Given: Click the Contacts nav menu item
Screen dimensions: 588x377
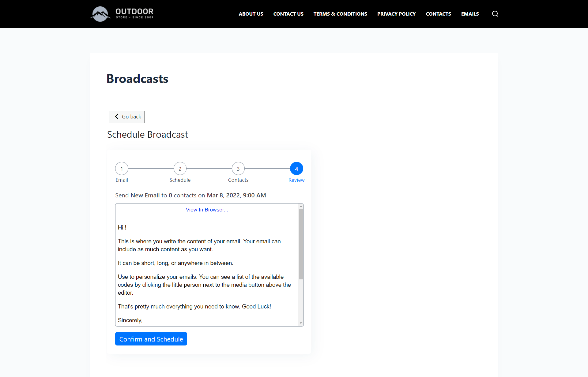Looking at the screenshot, I should pos(439,14).
